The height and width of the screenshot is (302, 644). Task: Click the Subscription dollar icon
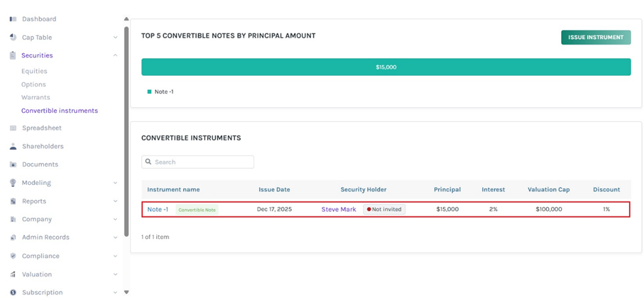pos(13,292)
